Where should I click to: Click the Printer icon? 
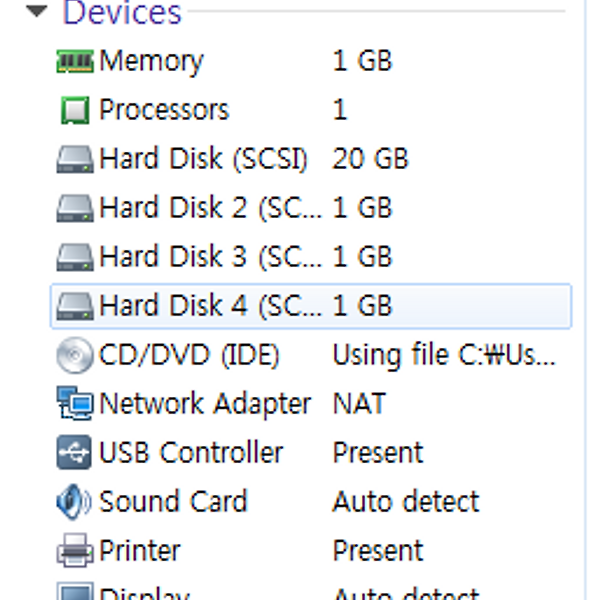[75, 551]
